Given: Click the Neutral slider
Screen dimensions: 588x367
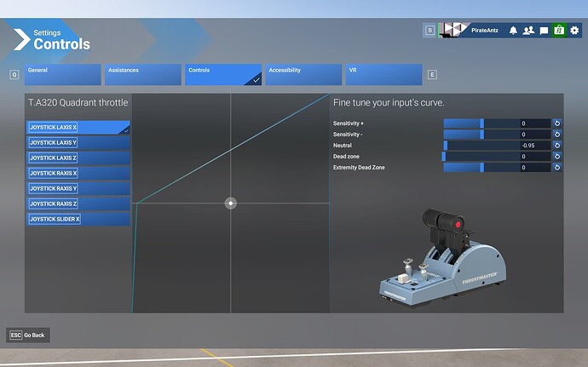Looking at the screenshot, I should (481, 146).
